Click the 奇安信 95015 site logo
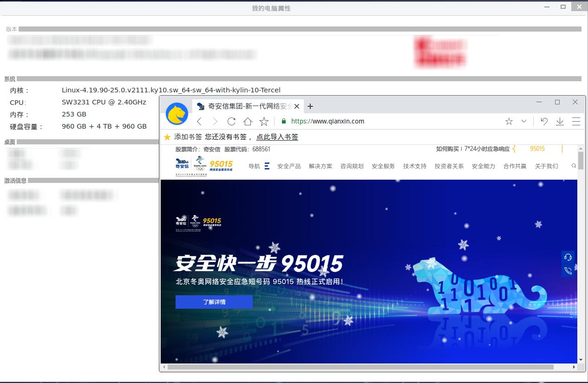The image size is (588, 383). 204,166
